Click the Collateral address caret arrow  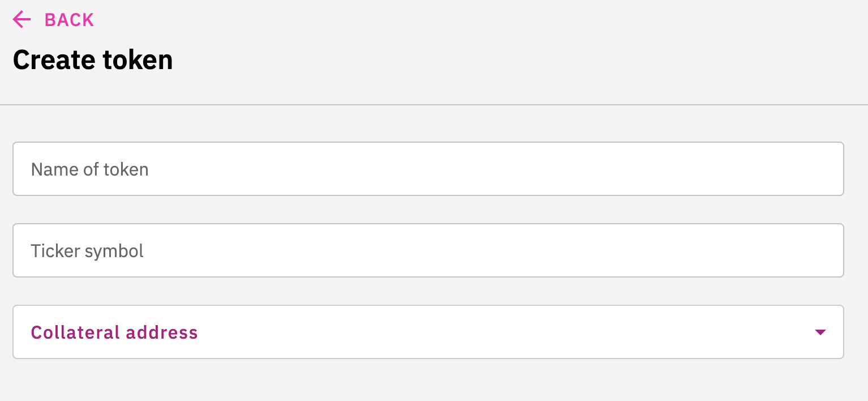[820, 332]
